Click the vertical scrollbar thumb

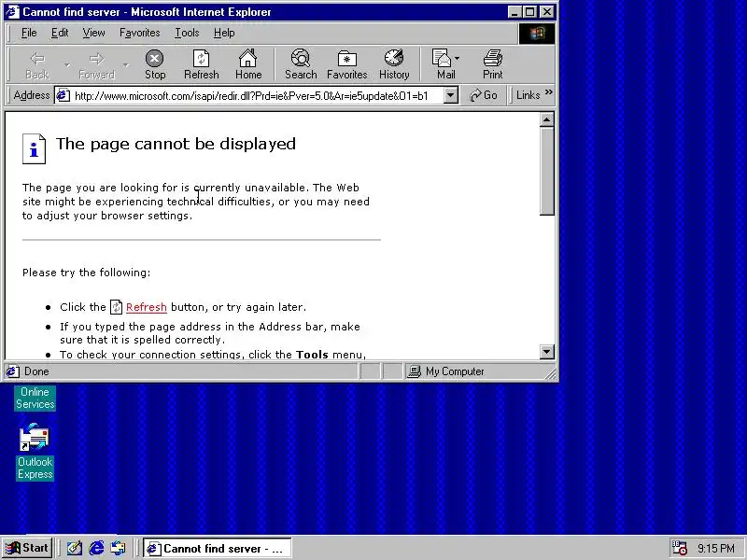click(x=547, y=171)
